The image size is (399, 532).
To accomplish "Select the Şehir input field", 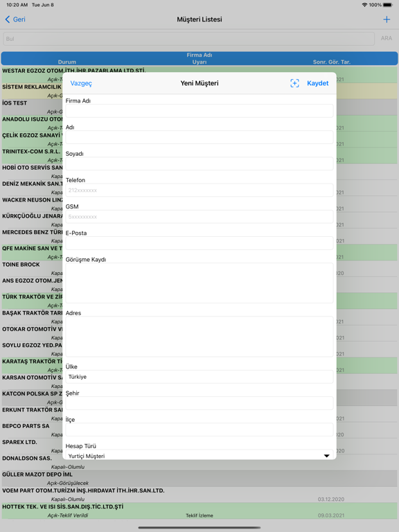I will click(199, 403).
